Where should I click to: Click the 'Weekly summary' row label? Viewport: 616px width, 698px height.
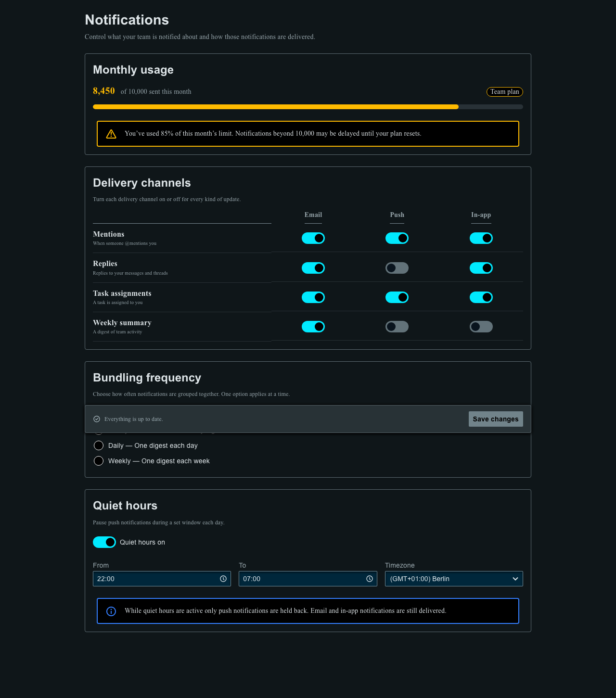point(122,323)
